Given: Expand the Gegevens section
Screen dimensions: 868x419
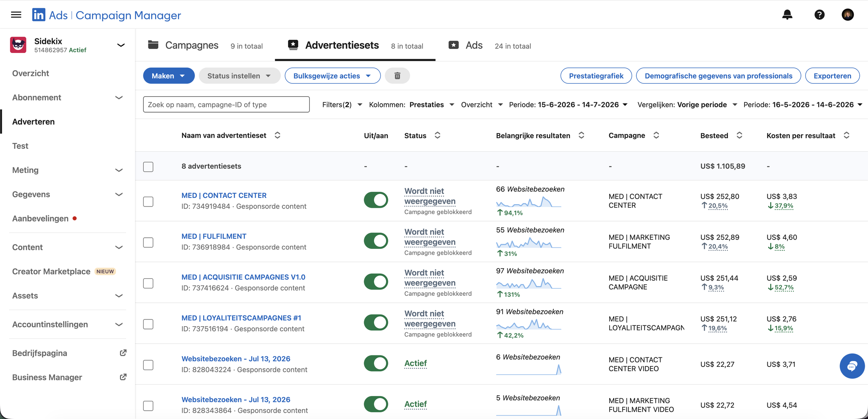Looking at the screenshot, I should click(x=119, y=194).
